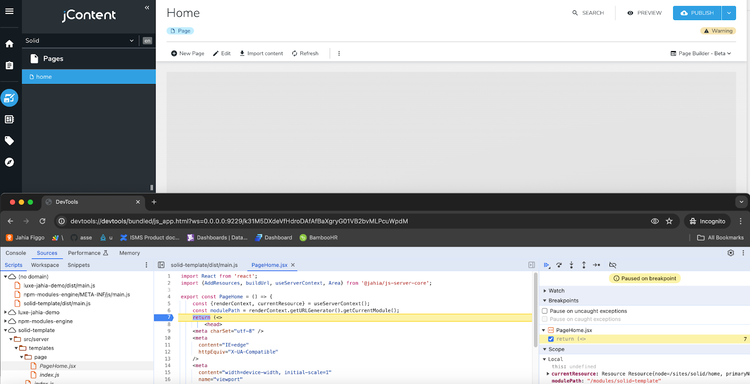The height and width of the screenshot is (384, 750).
Task: Resume script execution
Action: [x=546, y=265]
